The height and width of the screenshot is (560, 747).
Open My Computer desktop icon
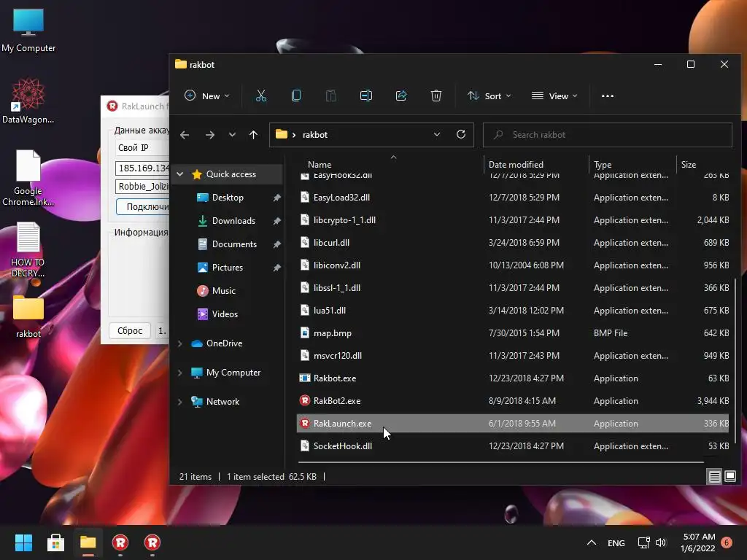pyautogui.click(x=28, y=31)
